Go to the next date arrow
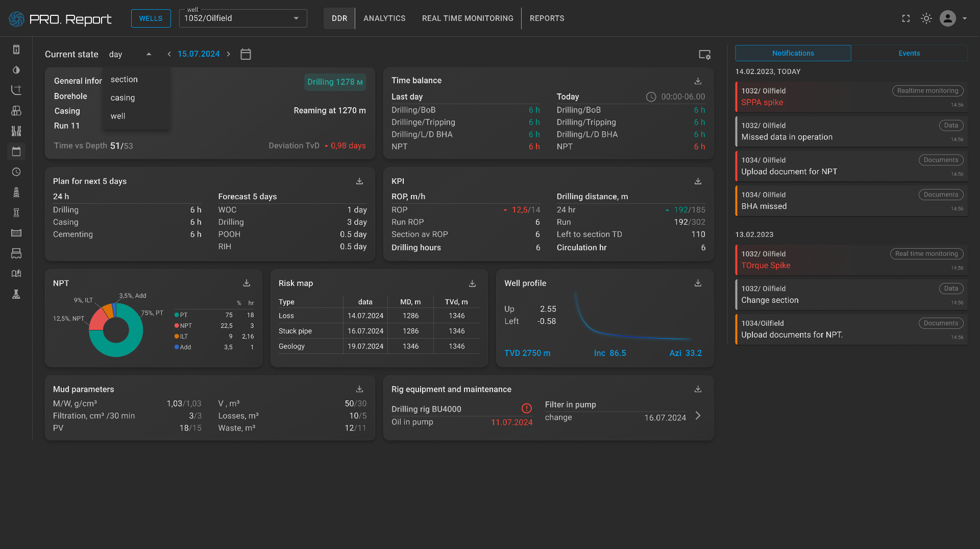The height and width of the screenshot is (549, 980). pyautogui.click(x=229, y=54)
